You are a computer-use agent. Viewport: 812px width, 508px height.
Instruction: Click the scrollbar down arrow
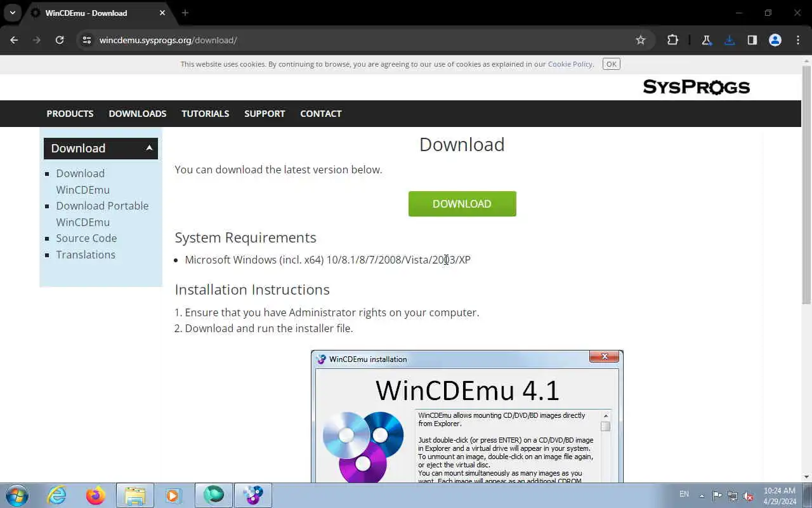806,477
